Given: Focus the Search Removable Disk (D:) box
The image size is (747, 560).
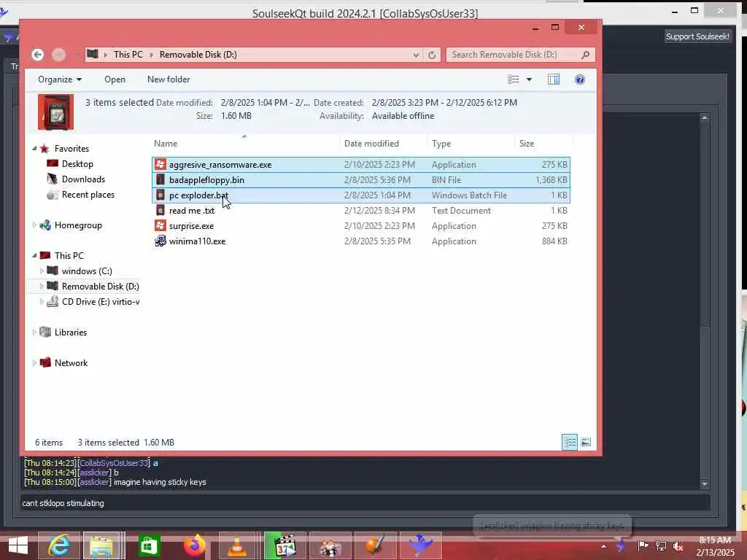Looking at the screenshot, I should coord(514,55).
